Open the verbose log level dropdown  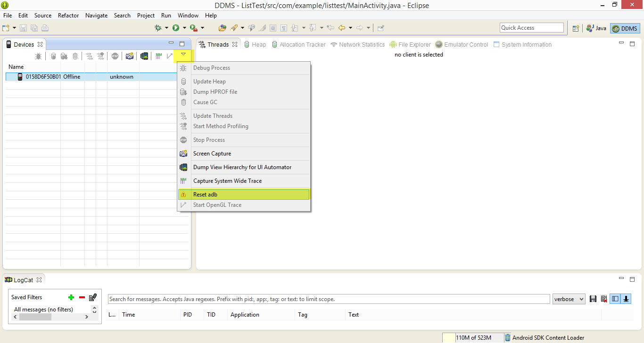[x=569, y=299]
